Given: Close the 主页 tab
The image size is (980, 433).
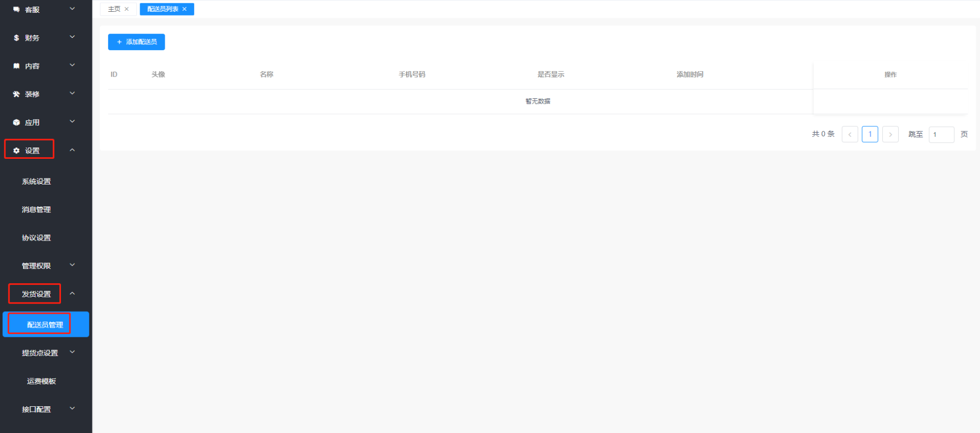Looking at the screenshot, I should 127,9.
